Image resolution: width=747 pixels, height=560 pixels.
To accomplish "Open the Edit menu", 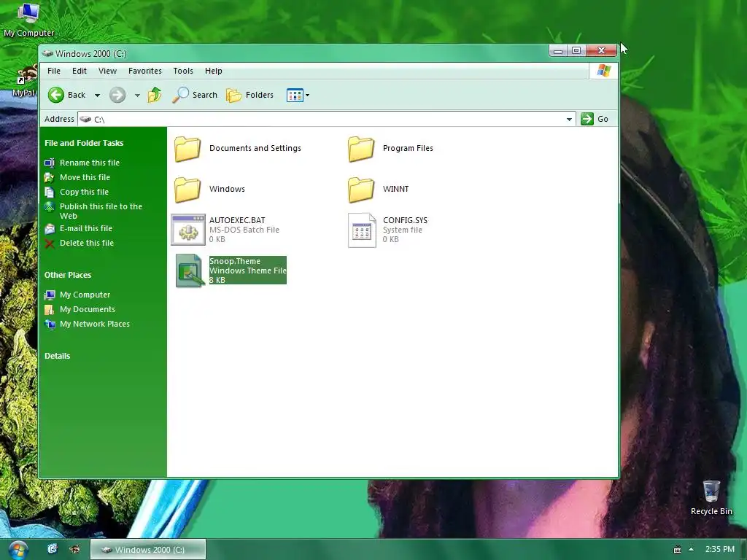I will [x=79, y=71].
